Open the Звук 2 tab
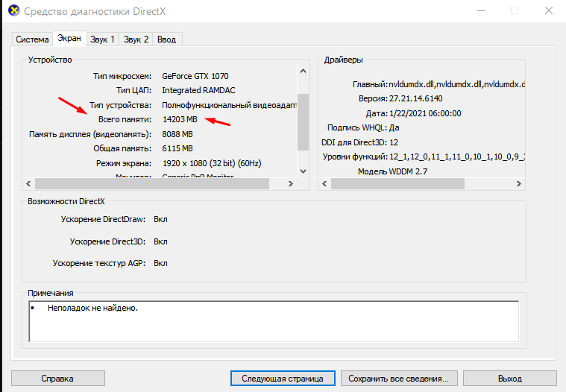566x392 pixels. click(x=136, y=39)
